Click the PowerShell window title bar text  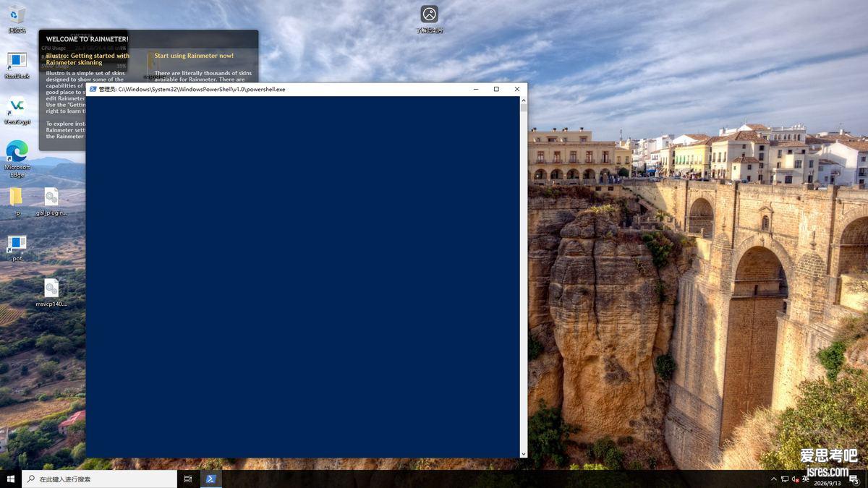(x=192, y=89)
